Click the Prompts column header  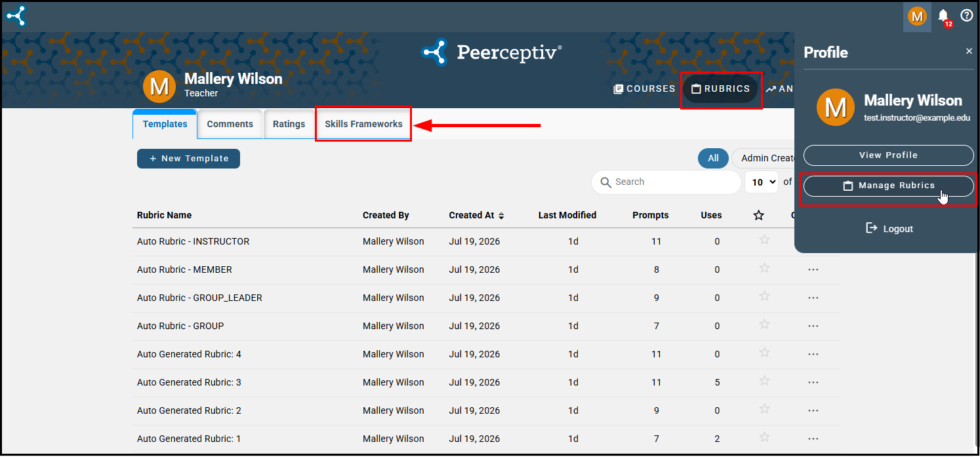click(651, 215)
